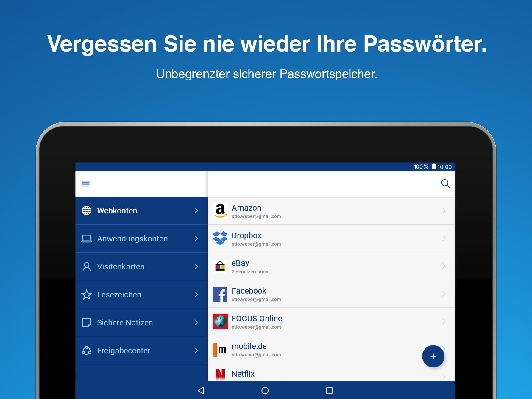Click the Anwendungskonten laptop icon

click(x=87, y=239)
